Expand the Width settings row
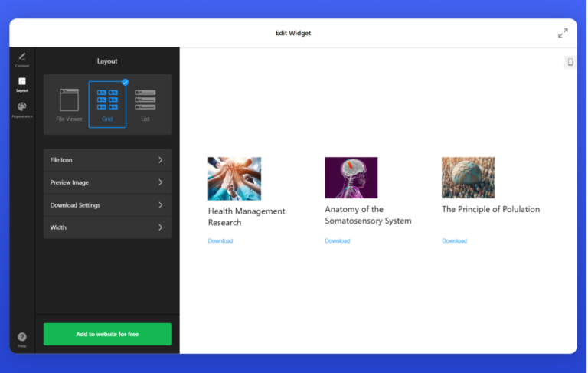This screenshot has height=373, width=588. click(107, 227)
